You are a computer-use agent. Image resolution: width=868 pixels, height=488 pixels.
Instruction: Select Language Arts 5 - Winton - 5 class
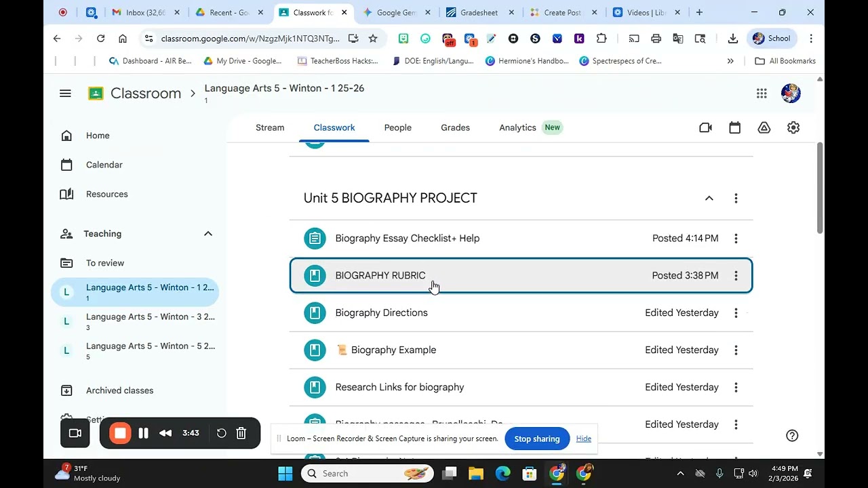[136, 350]
